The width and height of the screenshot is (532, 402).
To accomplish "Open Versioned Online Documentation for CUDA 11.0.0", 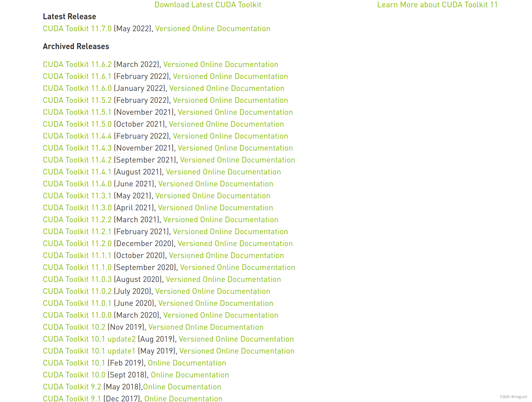I will 221,315.
